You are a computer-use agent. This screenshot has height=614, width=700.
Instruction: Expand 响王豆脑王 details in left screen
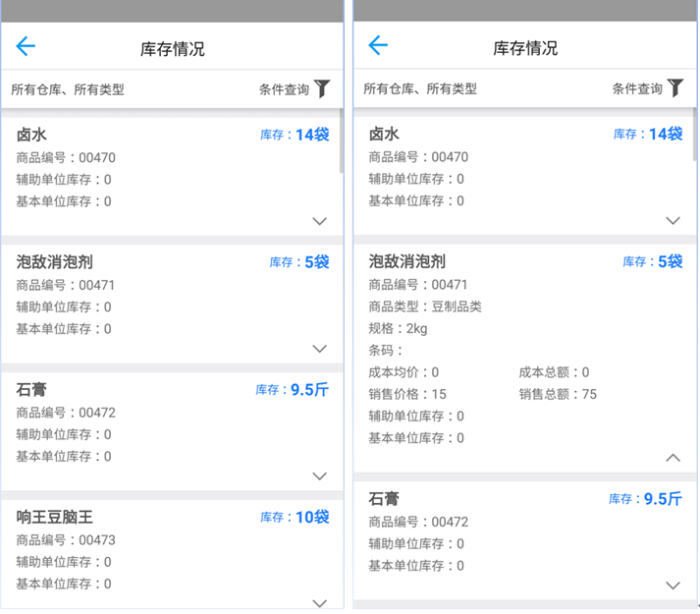point(319,602)
